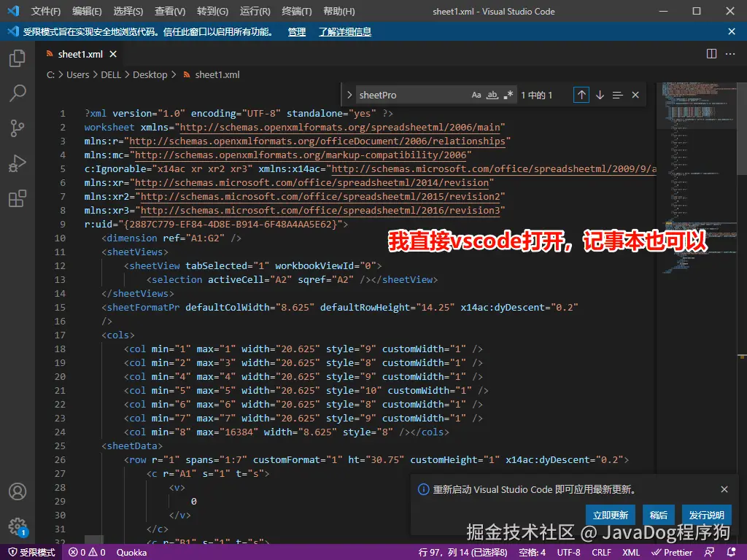Screen dimensions: 747x560
Task: Dismiss the restricted mode banner
Action: coord(732,31)
